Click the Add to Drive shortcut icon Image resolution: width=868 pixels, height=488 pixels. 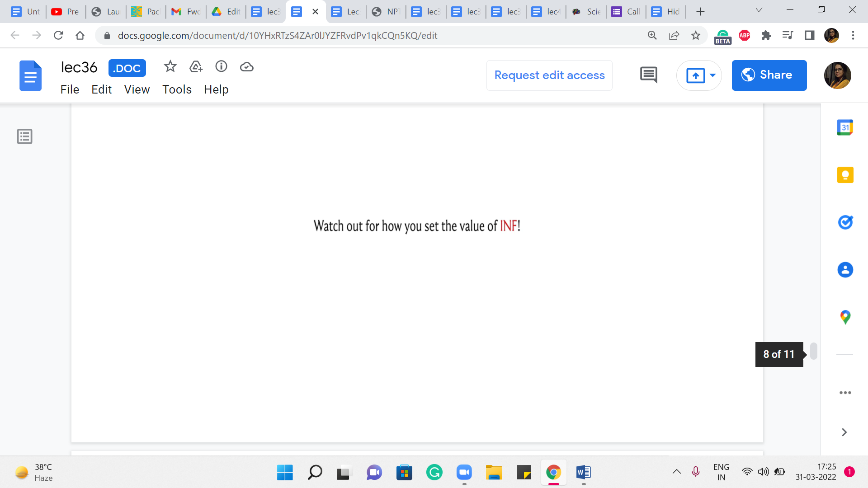click(x=196, y=67)
